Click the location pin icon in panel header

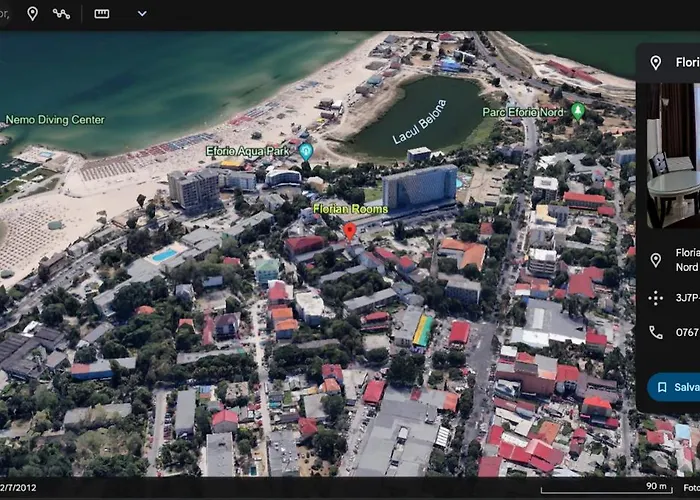656,63
